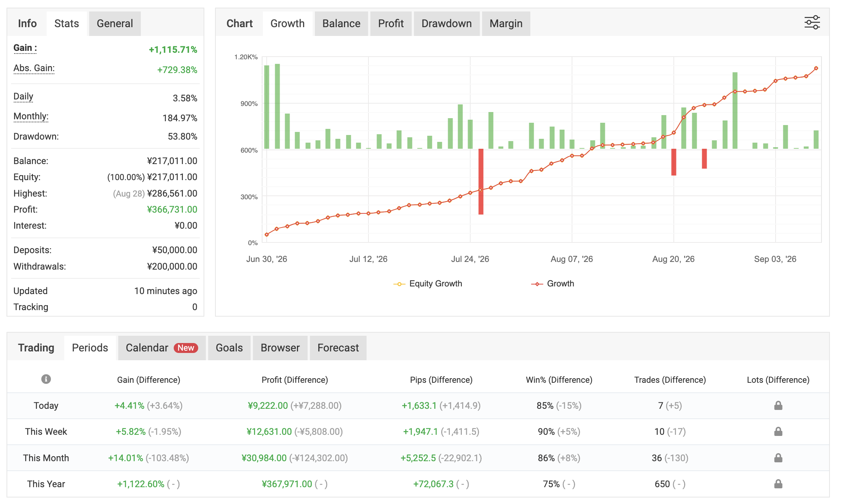Click the Gain label link
Viewport: 841px width, 504px height.
coord(25,48)
